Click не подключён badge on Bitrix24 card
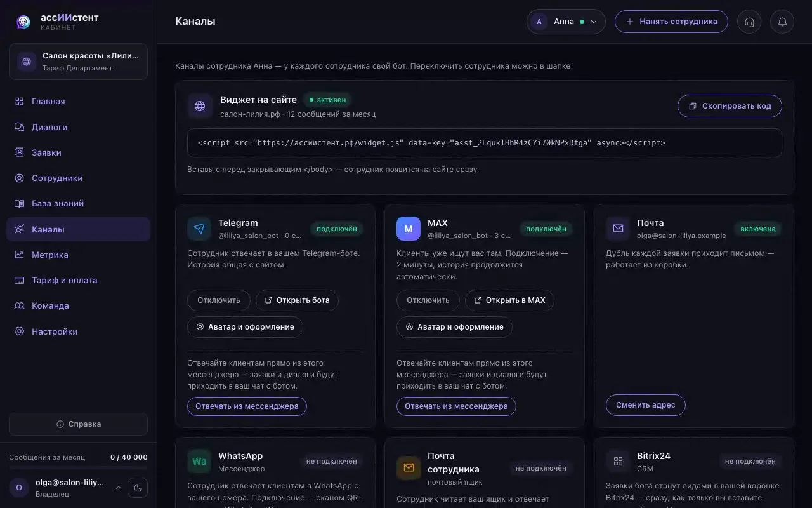 (750, 462)
